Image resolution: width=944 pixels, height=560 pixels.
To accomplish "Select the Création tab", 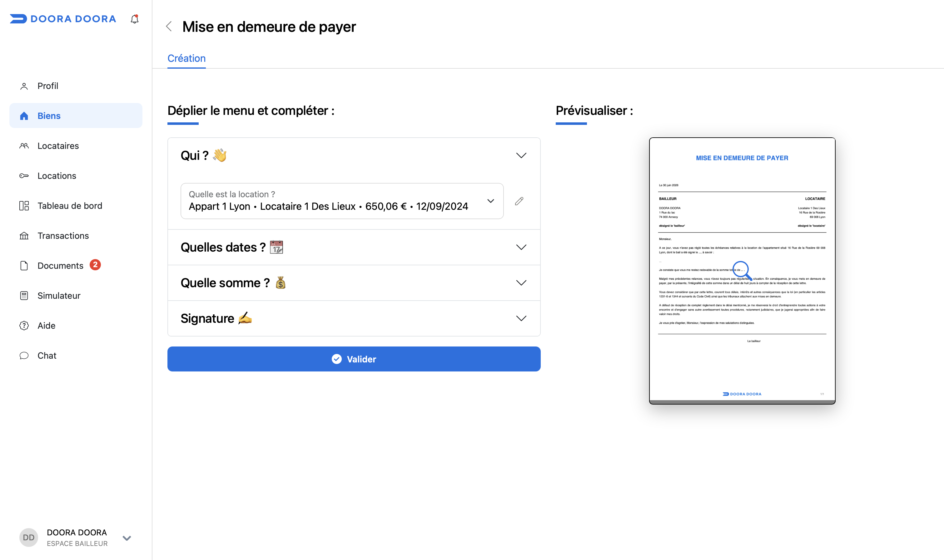I will (186, 58).
